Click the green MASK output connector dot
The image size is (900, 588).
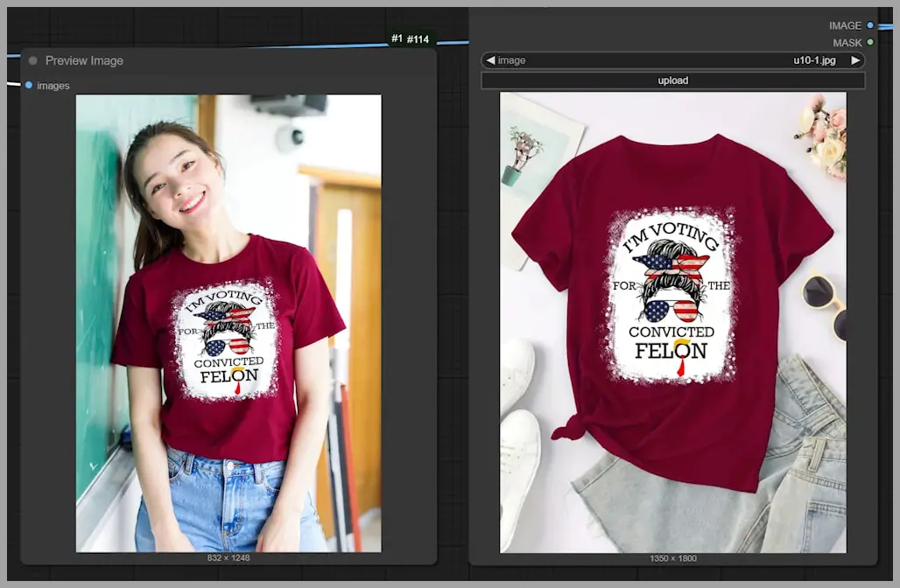870,43
